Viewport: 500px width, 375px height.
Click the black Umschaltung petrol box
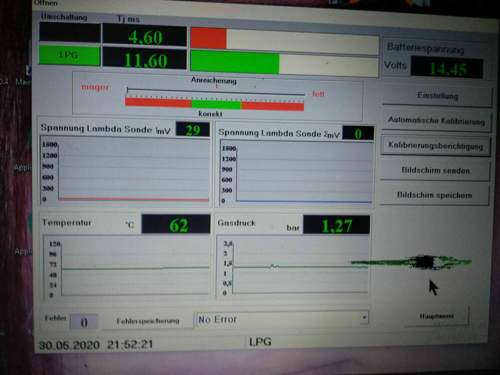coord(70,33)
